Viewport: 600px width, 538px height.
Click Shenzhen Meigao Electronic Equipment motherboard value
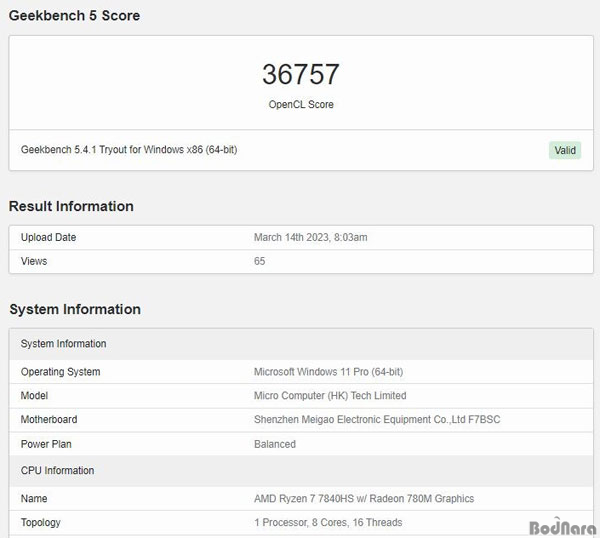(x=377, y=419)
